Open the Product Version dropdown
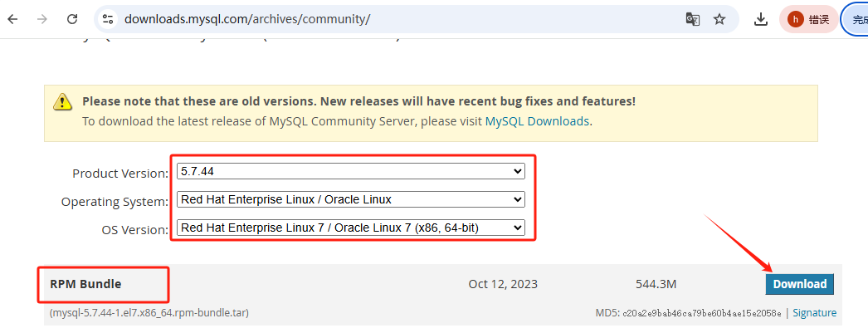Screen dimensions: 868x333 (x=351, y=172)
